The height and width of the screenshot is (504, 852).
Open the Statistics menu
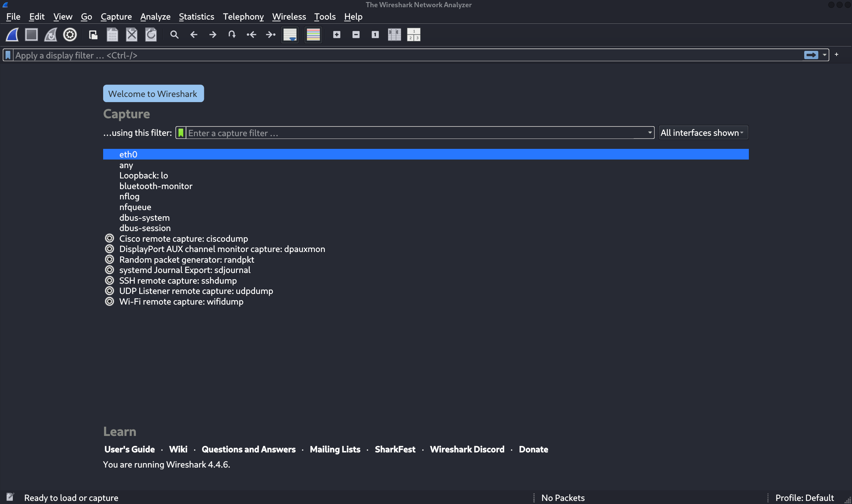coord(196,17)
